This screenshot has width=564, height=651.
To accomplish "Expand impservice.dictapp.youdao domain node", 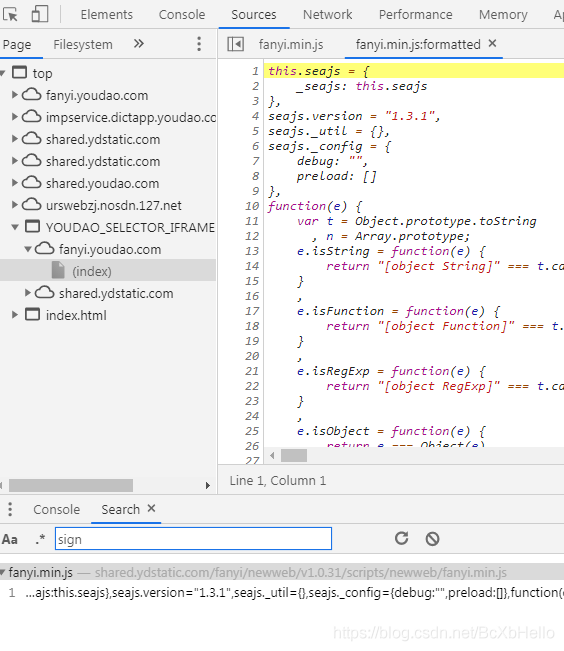I will point(15,117).
